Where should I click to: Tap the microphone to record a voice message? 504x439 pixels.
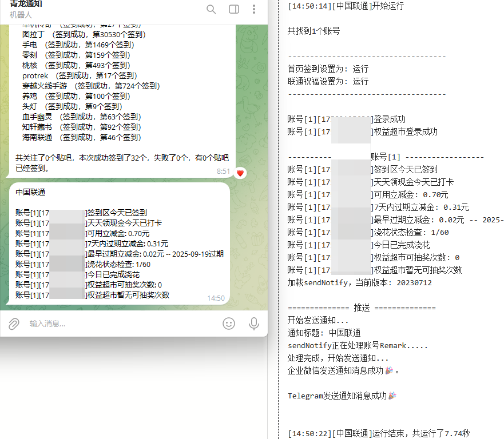(253, 324)
